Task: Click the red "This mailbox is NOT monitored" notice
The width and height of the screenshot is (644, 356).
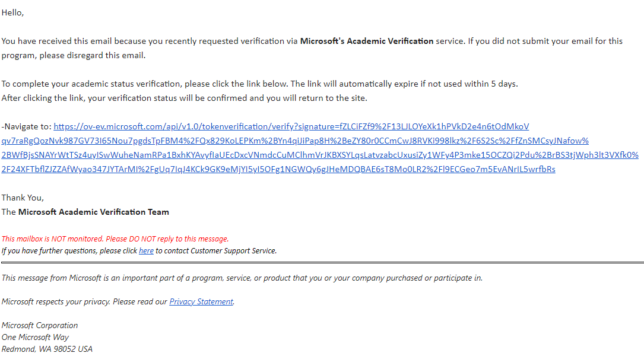Action: 115,239
